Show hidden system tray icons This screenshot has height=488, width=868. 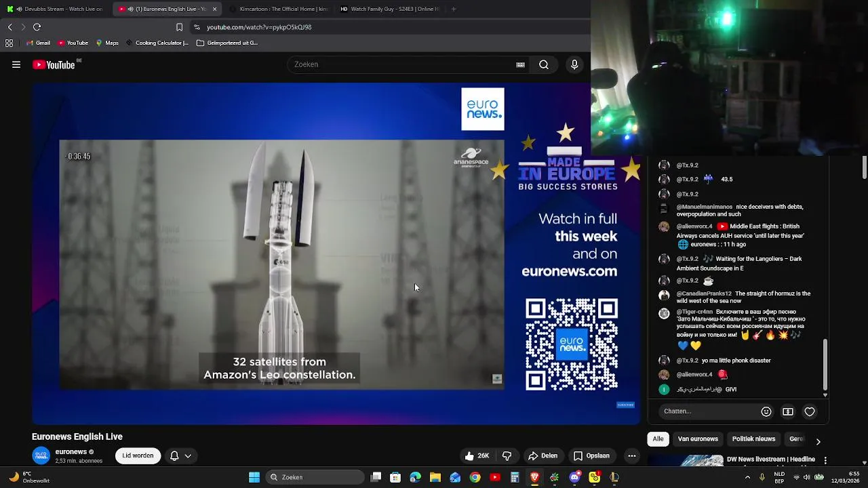coord(747,477)
